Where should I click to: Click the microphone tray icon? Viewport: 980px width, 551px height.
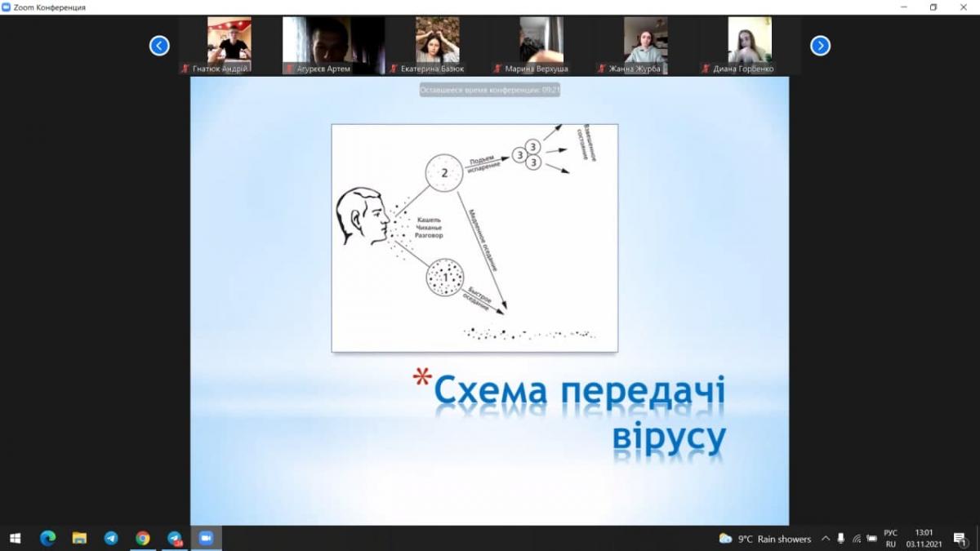pyautogui.click(x=840, y=539)
